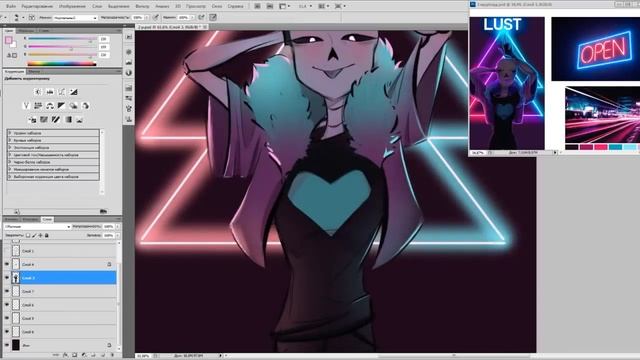Add a Levels adjustment layer
Viewport: 640px width, 360px height.
coord(50,92)
